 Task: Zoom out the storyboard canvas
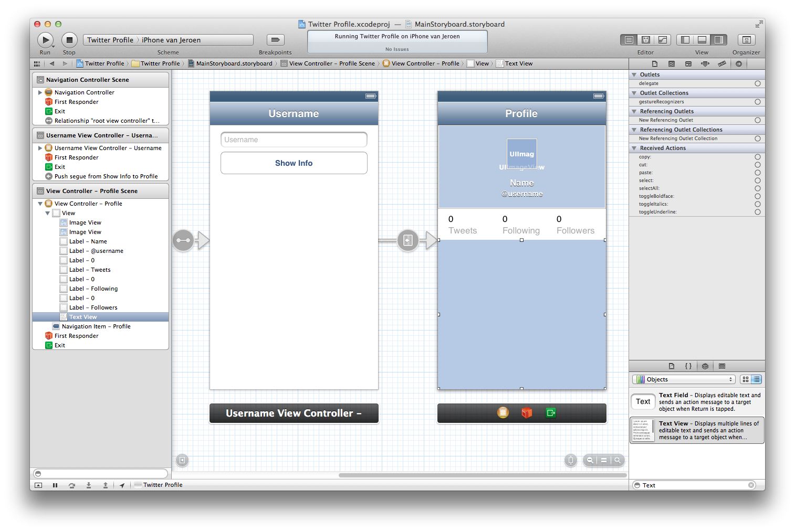[x=590, y=460]
